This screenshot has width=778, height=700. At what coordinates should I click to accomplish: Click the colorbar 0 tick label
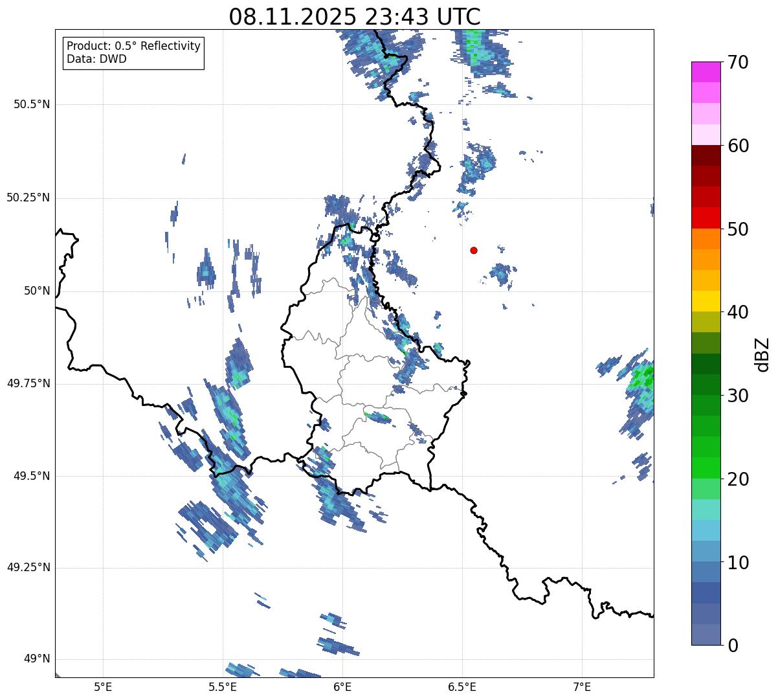(x=733, y=646)
